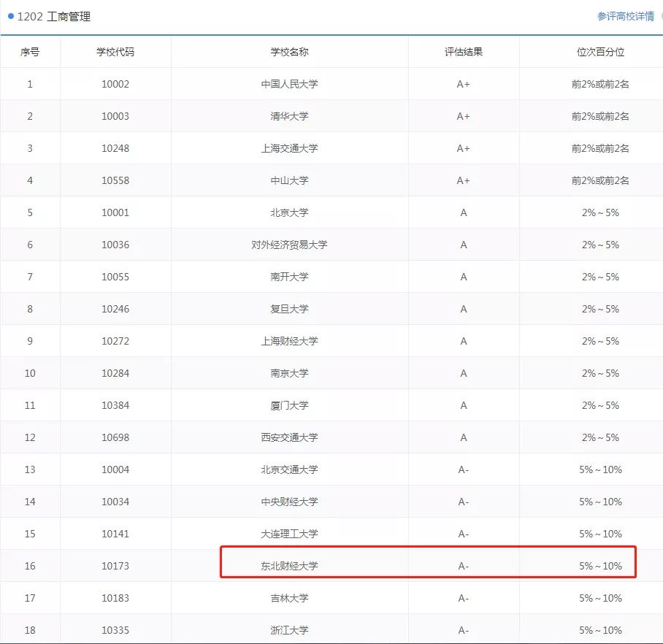Click the blue bullet icon before 1202 工商管理
The width and height of the screenshot is (663, 644).
[x=11, y=15]
